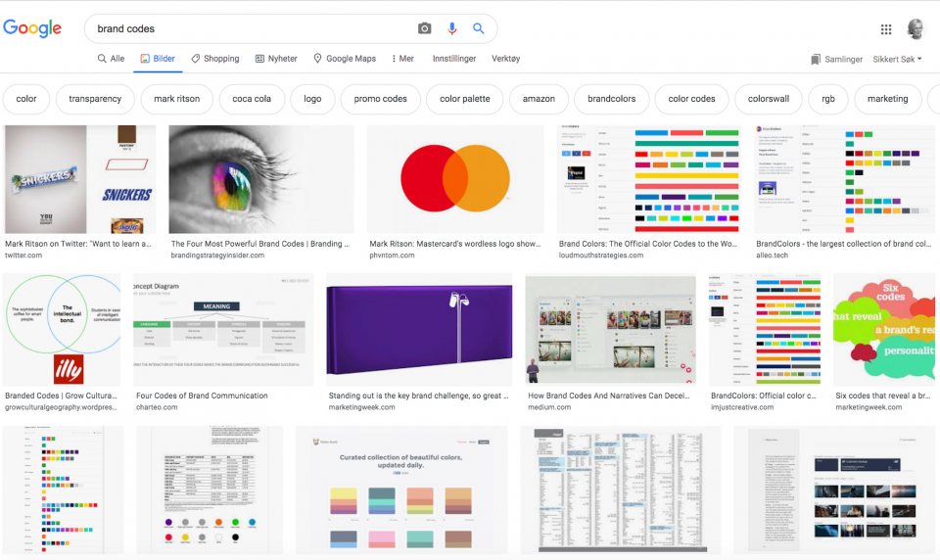
Task: Open the Snickers brand image
Action: pyautogui.click(x=79, y=179)
